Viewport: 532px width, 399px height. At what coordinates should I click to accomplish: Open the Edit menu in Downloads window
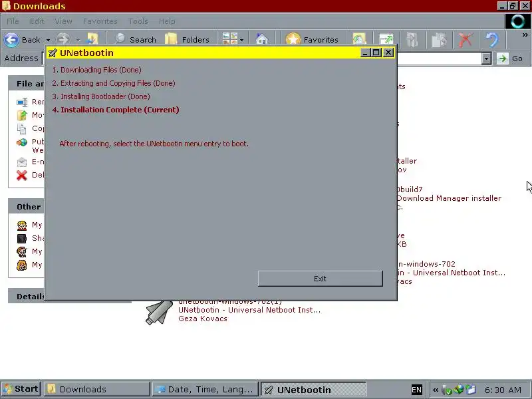(x=37, y=21)
